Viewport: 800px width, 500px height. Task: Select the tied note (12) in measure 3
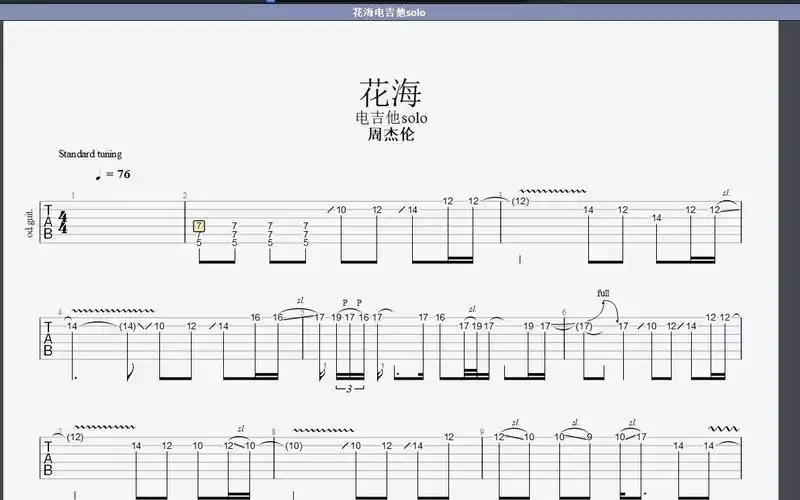point(520,201)
